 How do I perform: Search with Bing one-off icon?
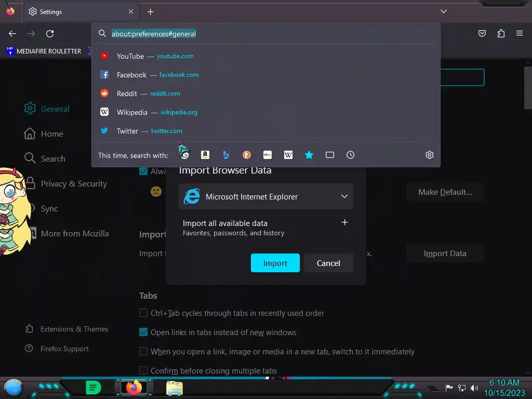[226, 155]
